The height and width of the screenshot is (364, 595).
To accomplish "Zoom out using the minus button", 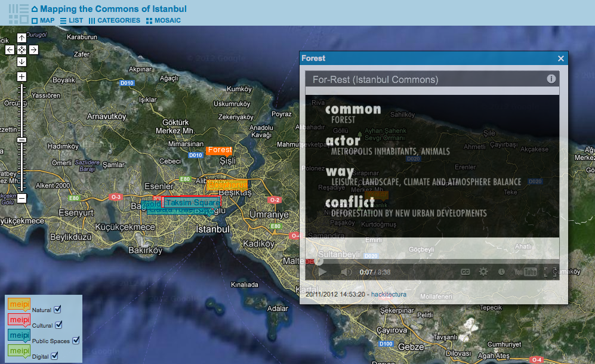I will pos(21,198).
